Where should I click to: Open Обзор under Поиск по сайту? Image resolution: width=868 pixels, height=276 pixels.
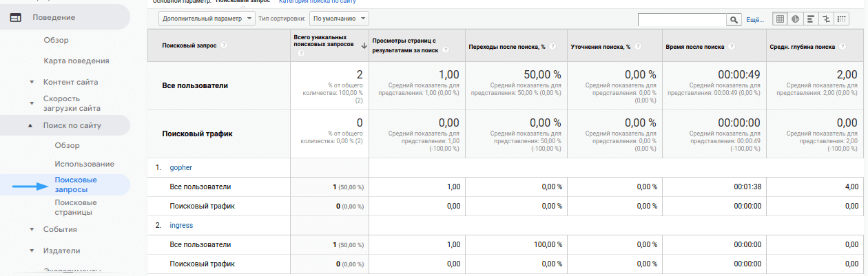[68, 145]
